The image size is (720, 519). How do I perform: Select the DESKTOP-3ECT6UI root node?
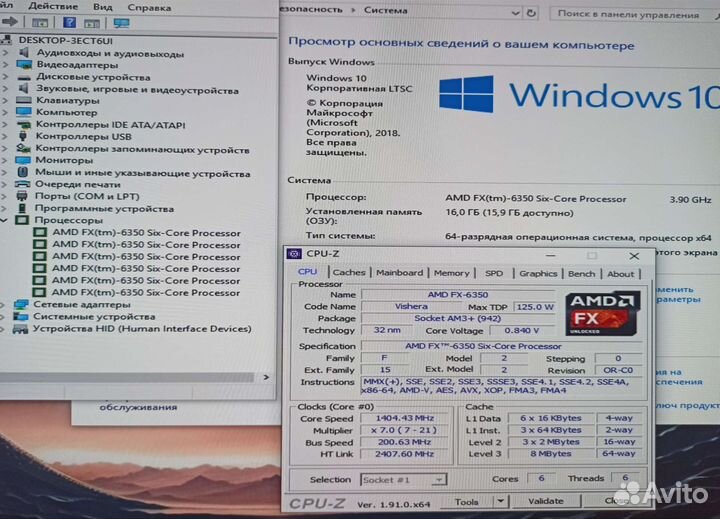click(x=65, y=40)
